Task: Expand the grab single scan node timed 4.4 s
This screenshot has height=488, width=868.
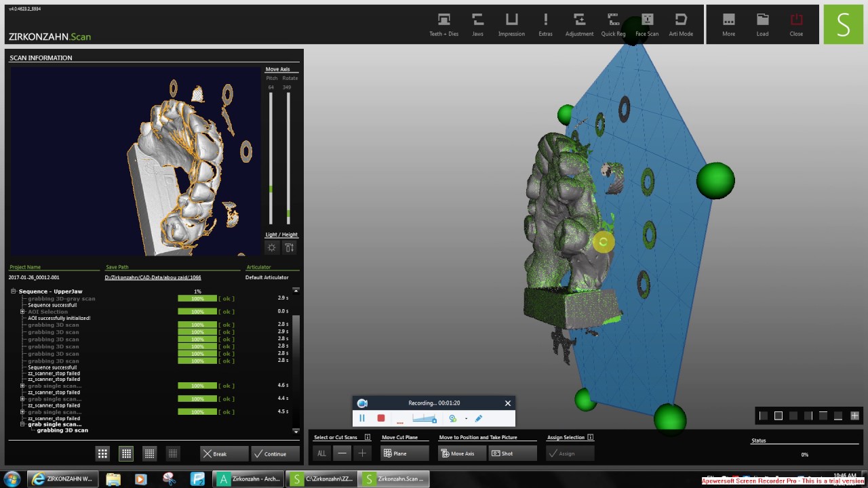Action: pos(22,399)
